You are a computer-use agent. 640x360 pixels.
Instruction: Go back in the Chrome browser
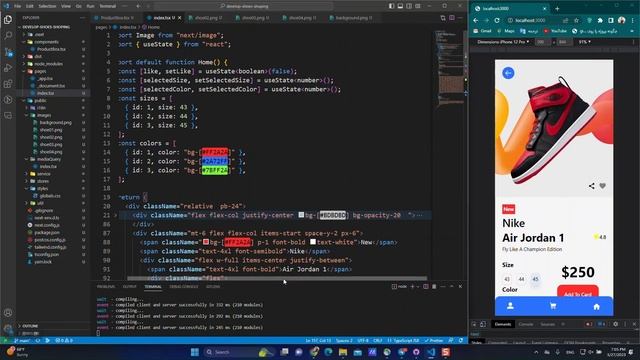pyautogui.click(x=476, y=20)
